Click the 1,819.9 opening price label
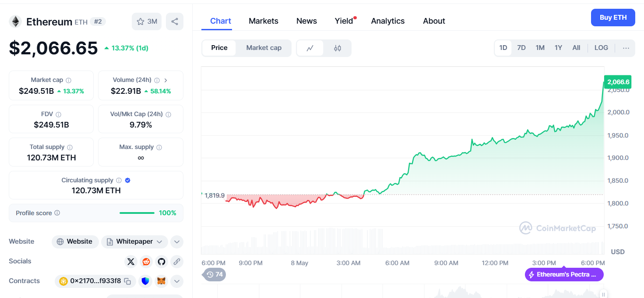The image size is (644, 298). tap(214, 195)
